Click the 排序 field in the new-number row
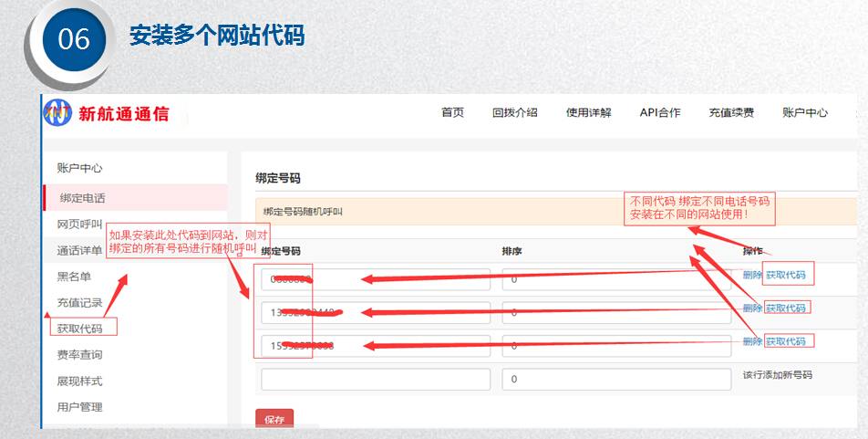The height and width of the screenshot is (439, 868). tap(615, 379)
